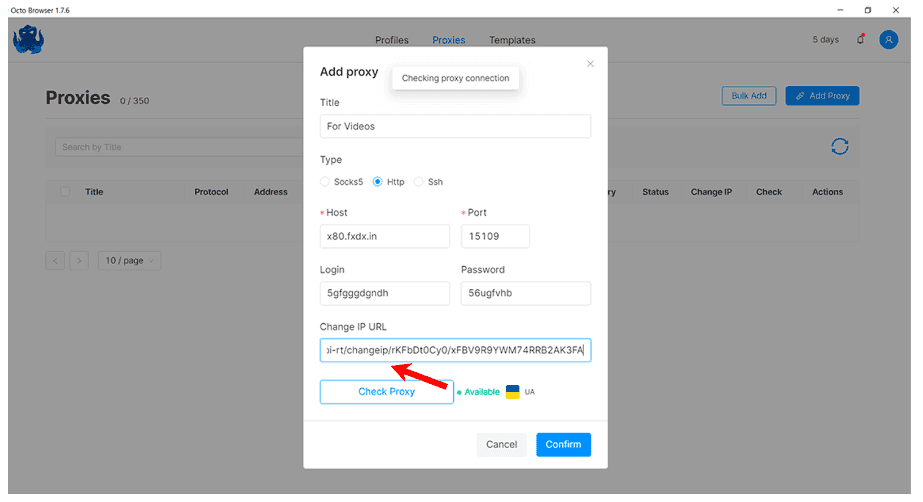Viewport: 923px width, 502px height.
Task: Click the refresh proxies icon
Action: pos(840,147)
